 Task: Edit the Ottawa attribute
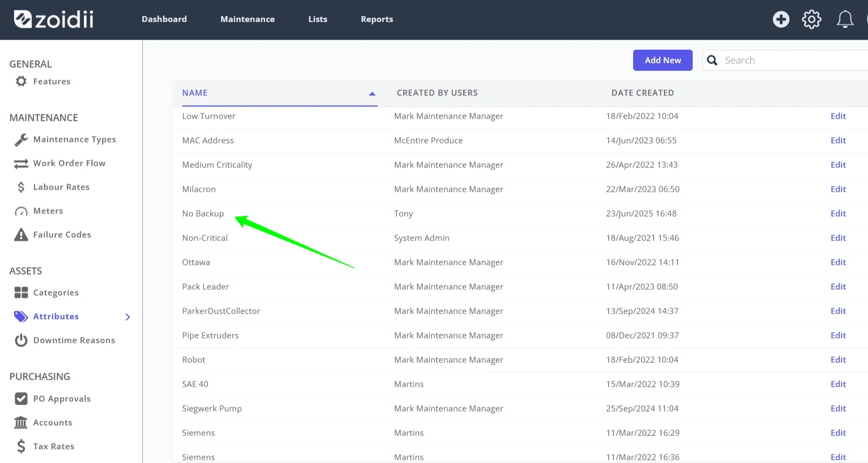[838, 263]
